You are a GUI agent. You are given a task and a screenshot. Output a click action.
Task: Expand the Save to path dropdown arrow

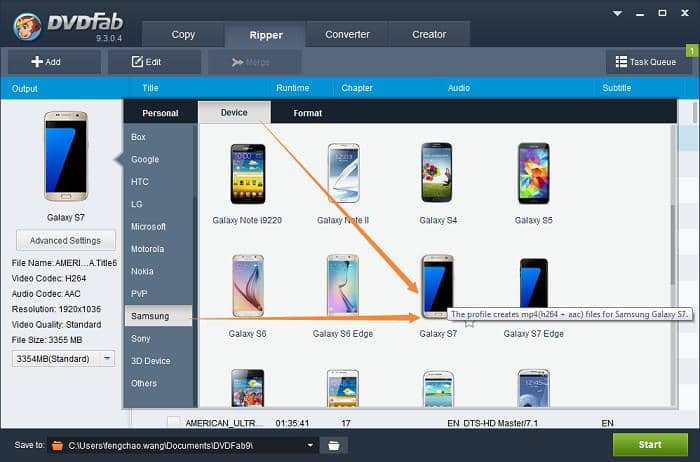(x=310, y=445)
